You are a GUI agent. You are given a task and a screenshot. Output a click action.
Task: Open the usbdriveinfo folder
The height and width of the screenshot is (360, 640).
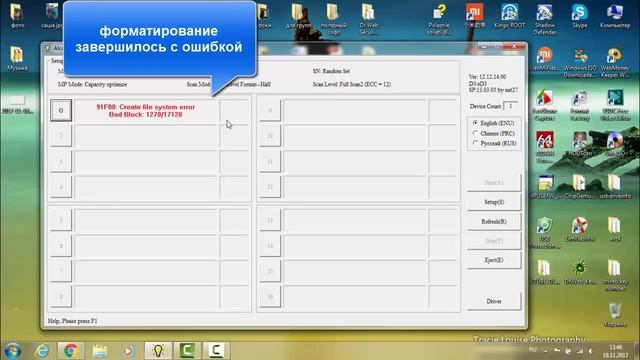click(x=615, y=187)
